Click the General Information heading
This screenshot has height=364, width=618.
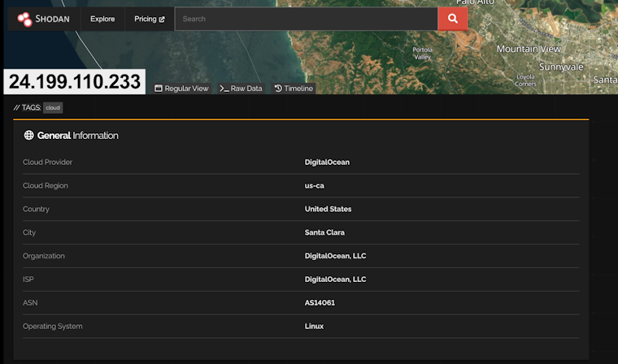click(77, 136)
